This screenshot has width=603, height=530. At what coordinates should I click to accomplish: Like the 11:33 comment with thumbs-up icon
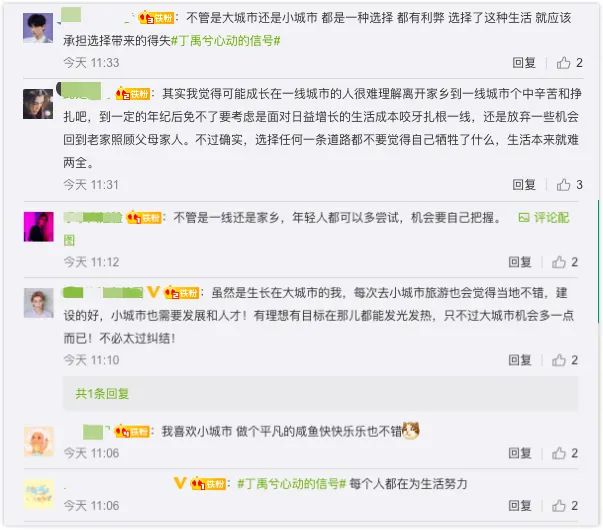(563, 63)
